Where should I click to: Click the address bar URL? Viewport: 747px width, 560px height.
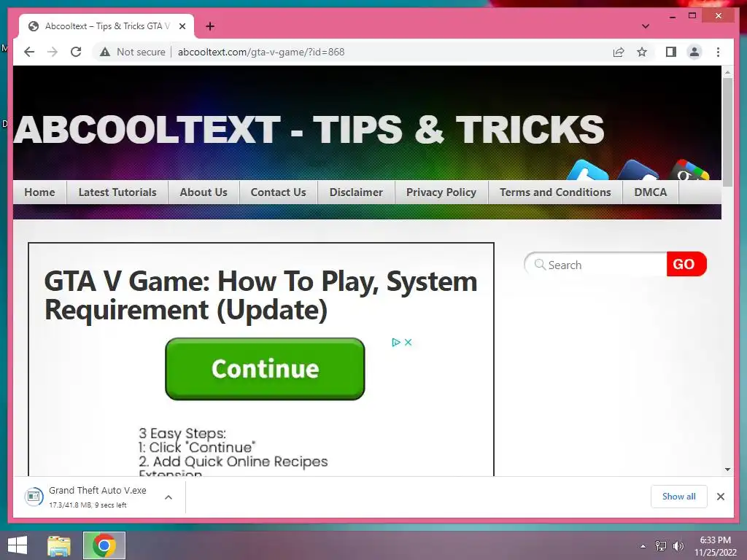[x=261, y=52]
